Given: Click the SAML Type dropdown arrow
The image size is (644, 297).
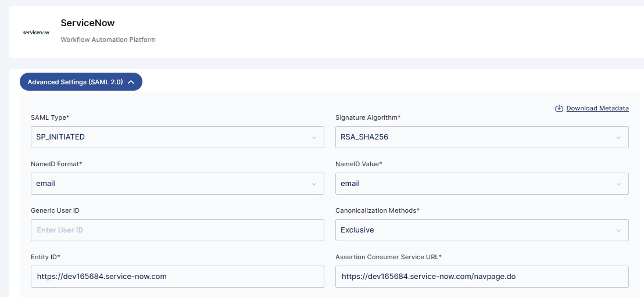Looking at the screenshot, I should pos(314,138).
